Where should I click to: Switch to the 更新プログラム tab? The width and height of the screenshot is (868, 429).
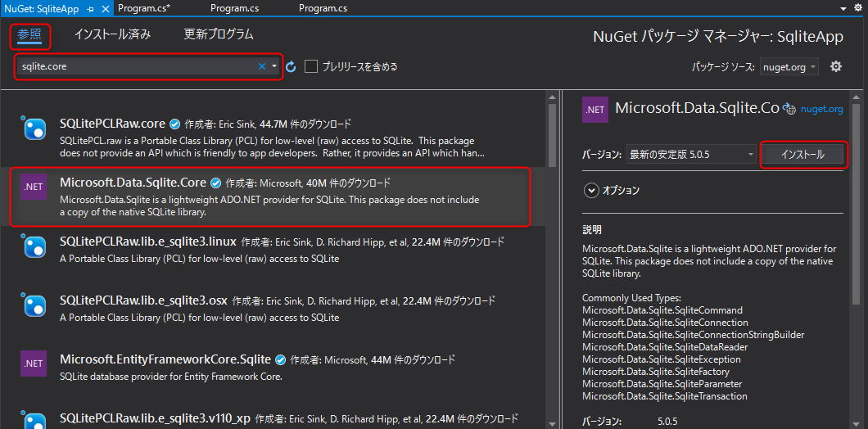tap(219, 34)
